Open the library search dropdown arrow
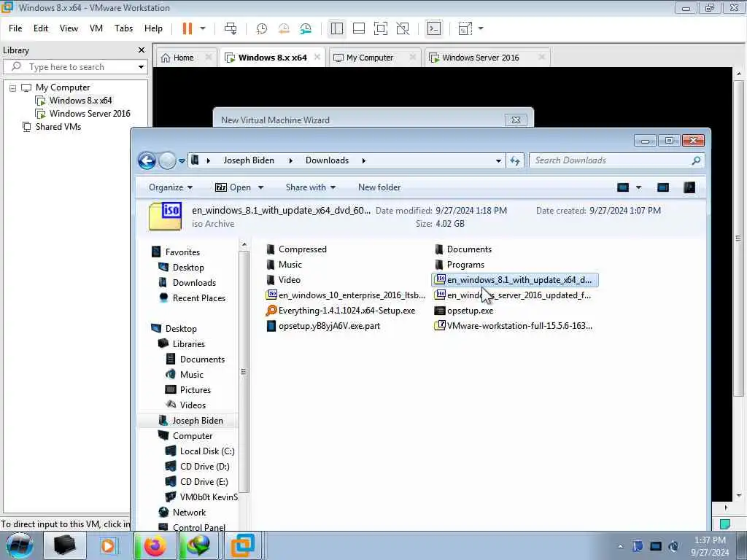Image resolution: width=747 pixels, height=560 pixels. [141, 67]
